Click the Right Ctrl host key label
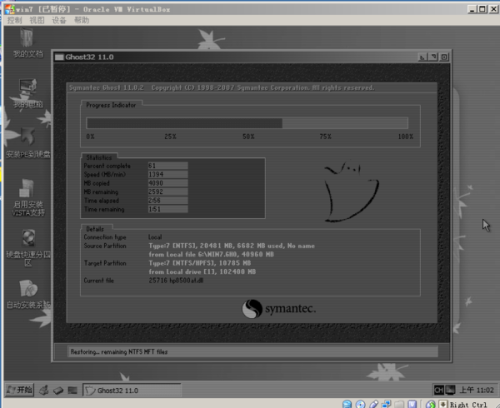Viewport: 500px width, 408px height. 468,405
